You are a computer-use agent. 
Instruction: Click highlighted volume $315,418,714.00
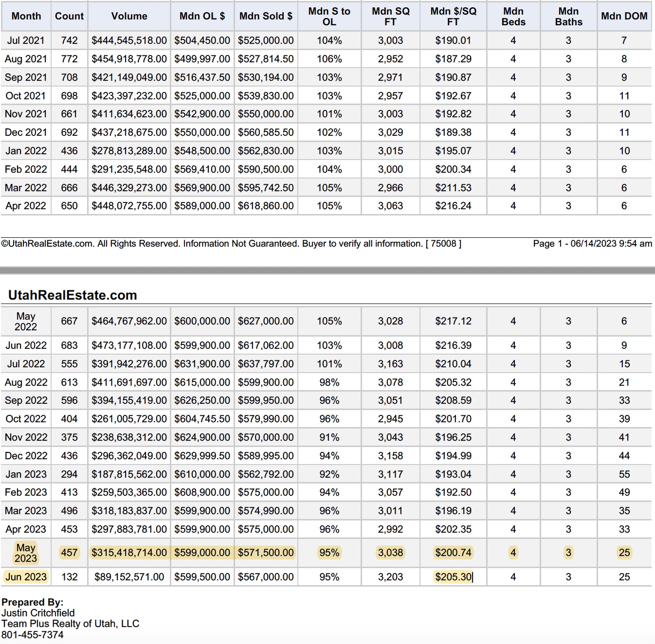pyautogui.click(x=129, y=553)
